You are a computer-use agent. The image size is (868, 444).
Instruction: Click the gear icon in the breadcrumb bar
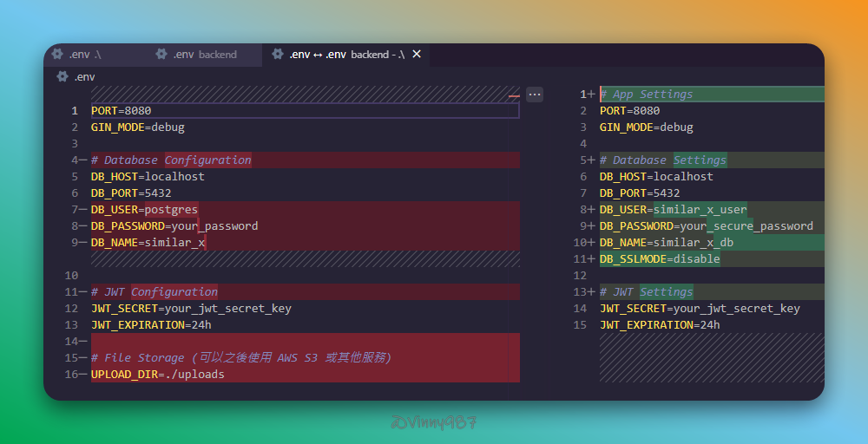point(62,76)
